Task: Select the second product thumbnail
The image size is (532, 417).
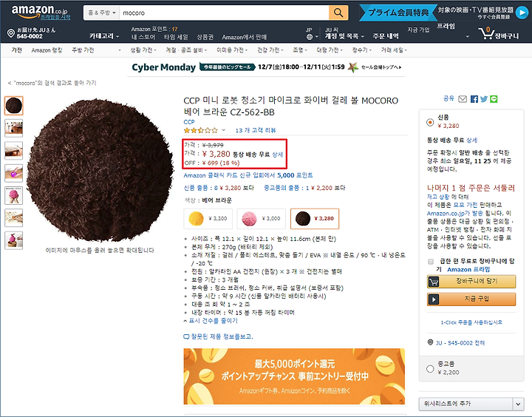Action: click(x=14, y=128)
